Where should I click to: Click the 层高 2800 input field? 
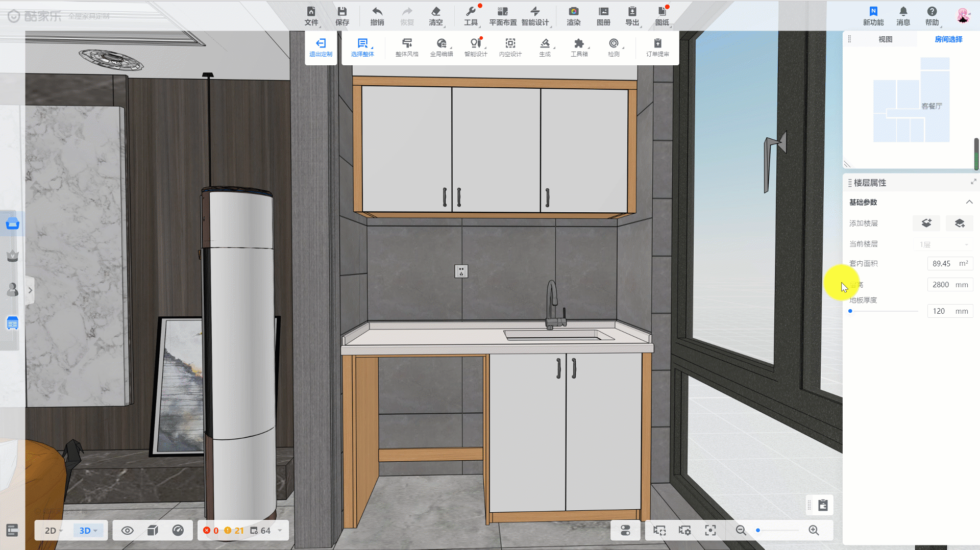point(941,285)
